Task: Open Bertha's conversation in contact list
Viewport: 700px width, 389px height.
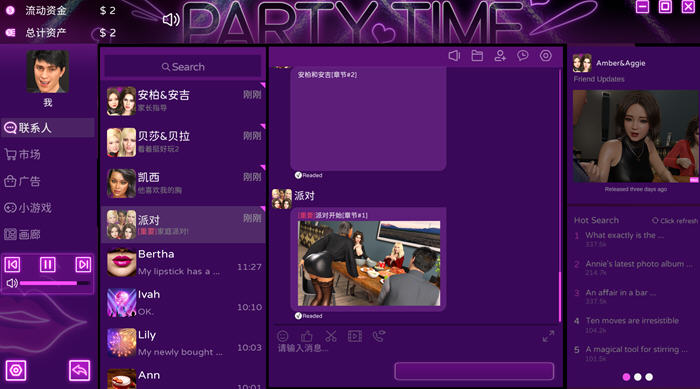Action: [183, 263]
